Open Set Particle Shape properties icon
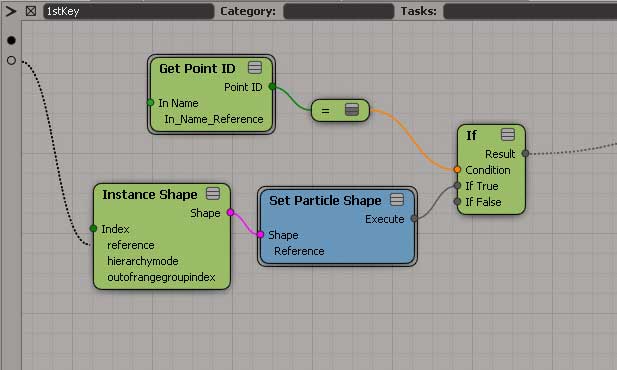Viewport: 617px width, 370px height. [x=397, y=200]
